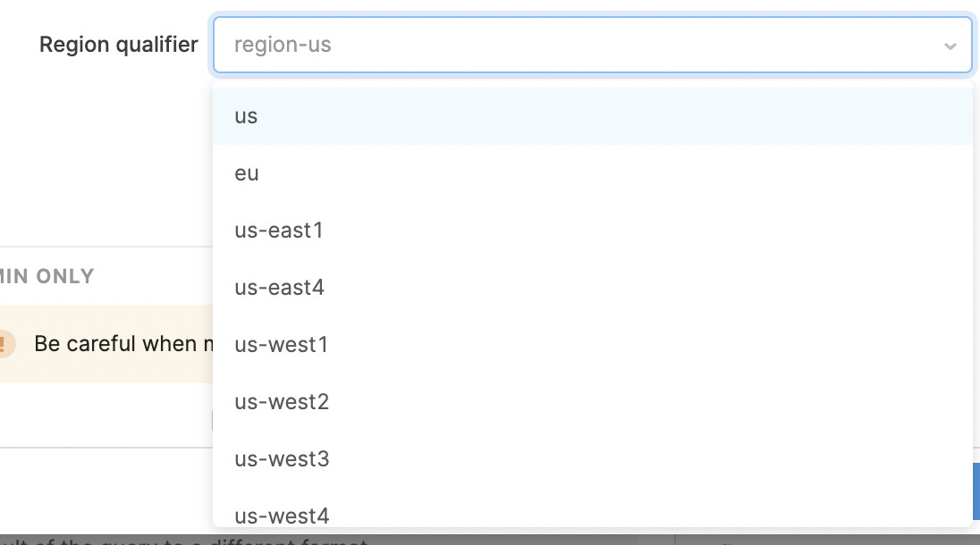Click empty space under Region qualifier label

click(106, 150)
